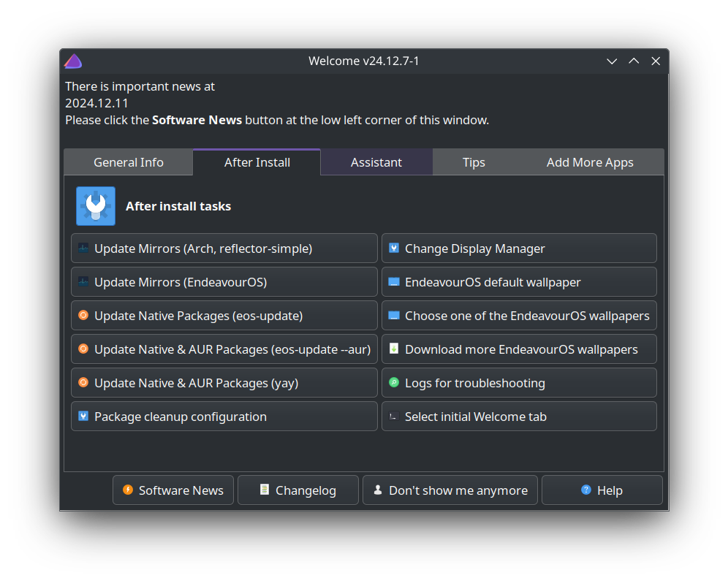This screenshot has width=728, height=581.
Task: Open Select initial Welcome tab option
Action: click(519, 417)
